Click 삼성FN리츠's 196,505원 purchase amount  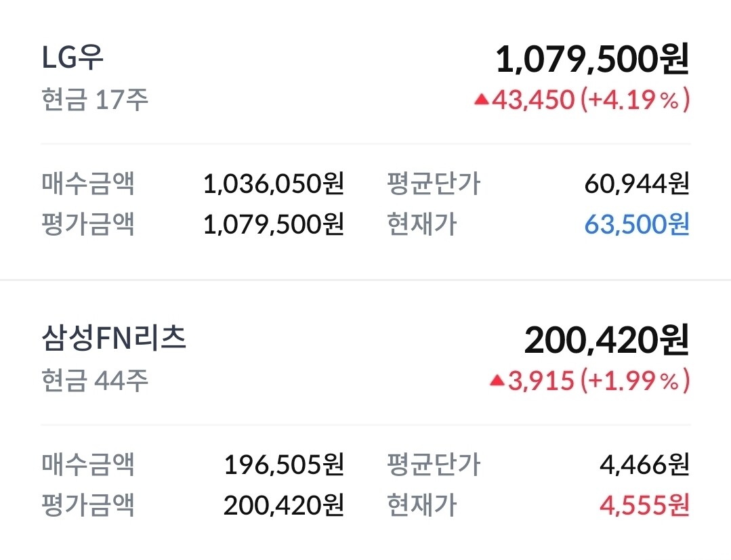pos(284,465)
